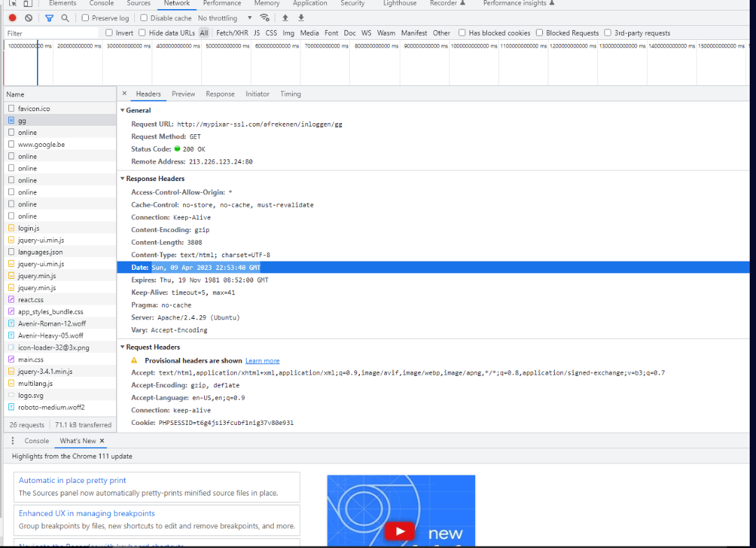Select the inspect element picker icon

point(13,3)
